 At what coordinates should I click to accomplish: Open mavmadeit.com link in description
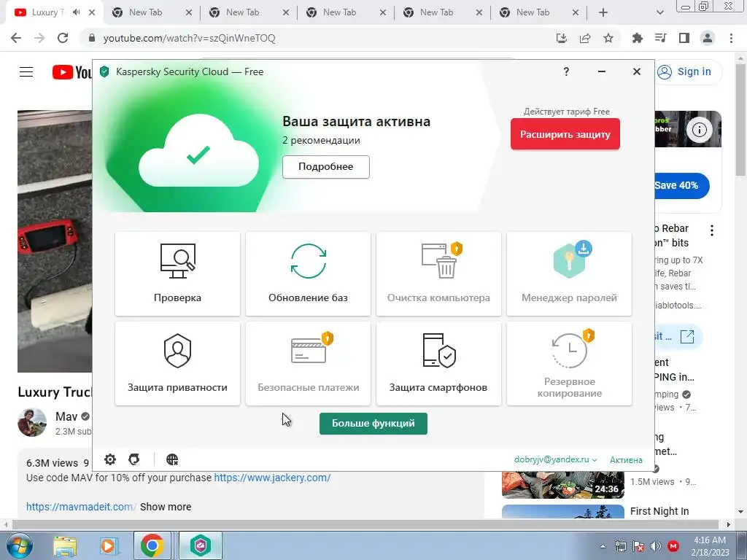tap(80, 507)
